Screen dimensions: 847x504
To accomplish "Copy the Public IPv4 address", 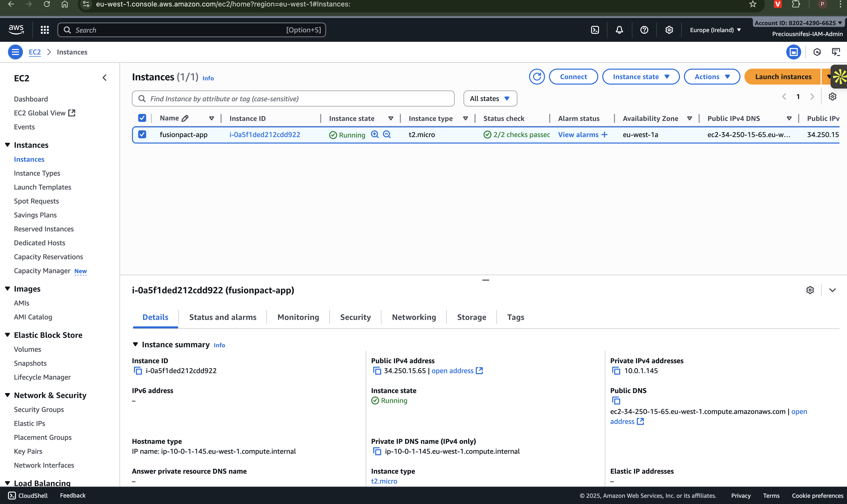I will (377, 371).
